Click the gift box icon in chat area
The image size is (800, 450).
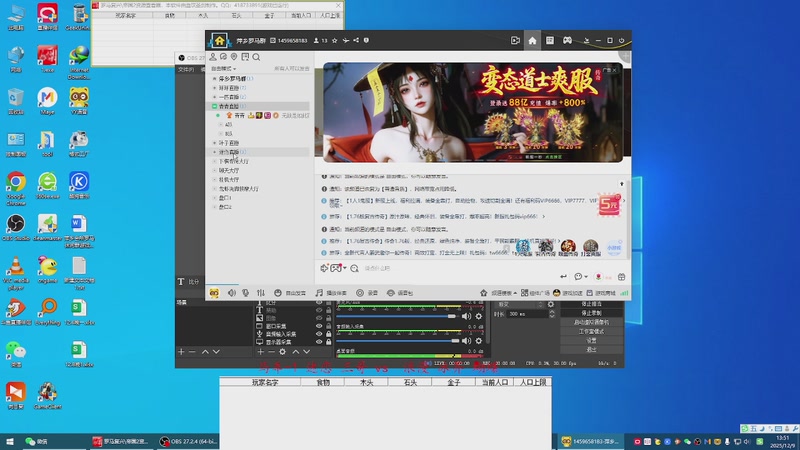coord(621,277)
